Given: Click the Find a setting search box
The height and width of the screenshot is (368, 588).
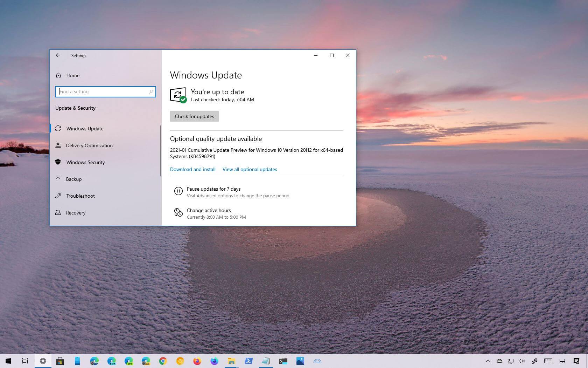Looking at the screenshot, I should [x=105, y=91].
